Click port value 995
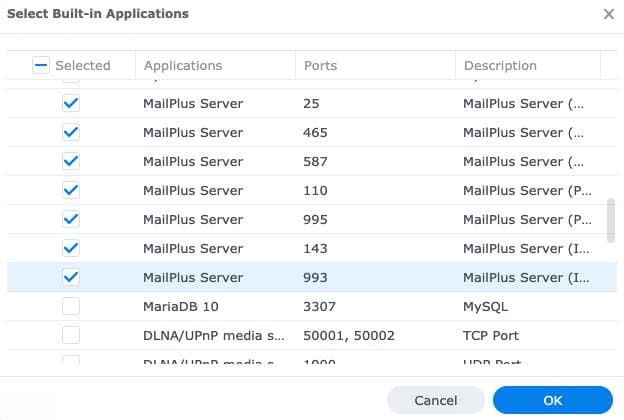This screenshot has width=624, height=420. 315,219
